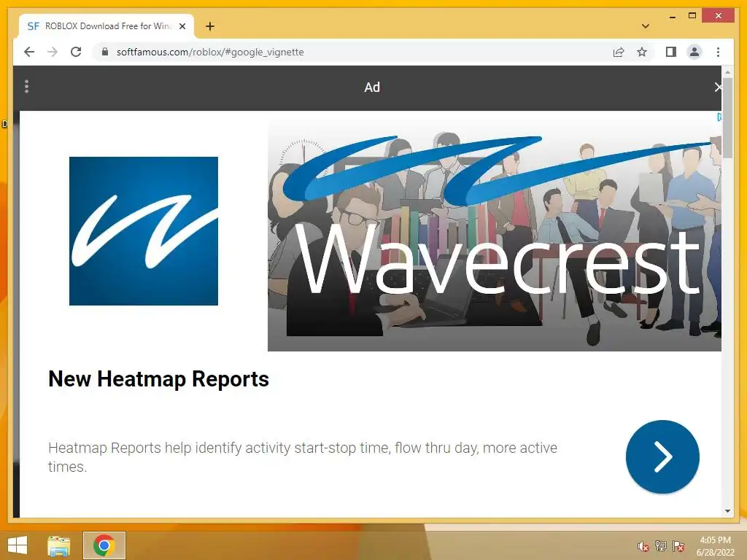The width and height of the screenshot is (747, 560).
Task: Open the Action Center flag icon
Action: click(678, 546)
